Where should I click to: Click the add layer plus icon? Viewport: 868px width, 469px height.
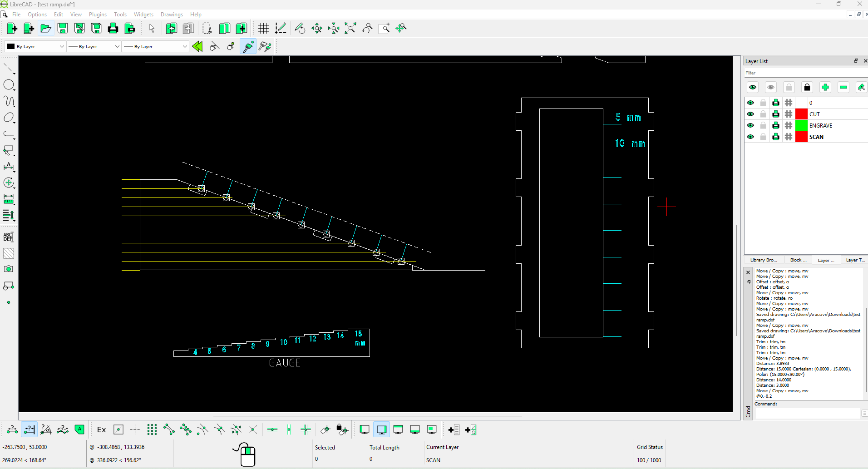coord(825,88)
